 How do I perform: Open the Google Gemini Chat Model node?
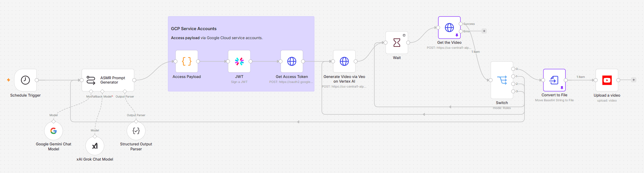click(x=53, y=131)
